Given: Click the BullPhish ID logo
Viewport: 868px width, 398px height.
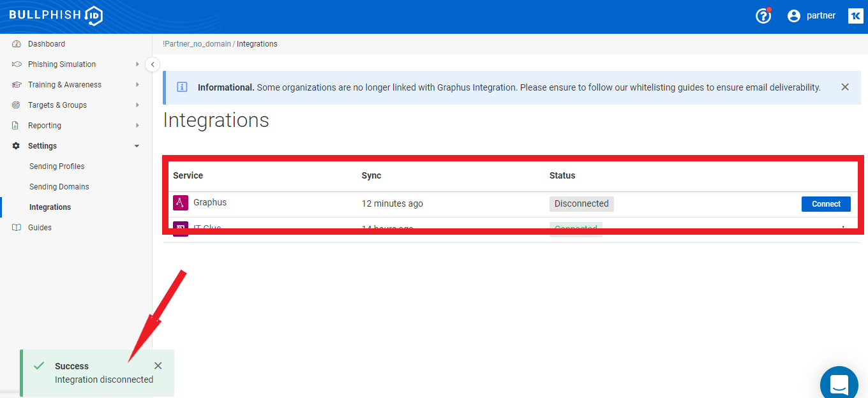Looking at the screenshot, I should (x=56, y=16).
